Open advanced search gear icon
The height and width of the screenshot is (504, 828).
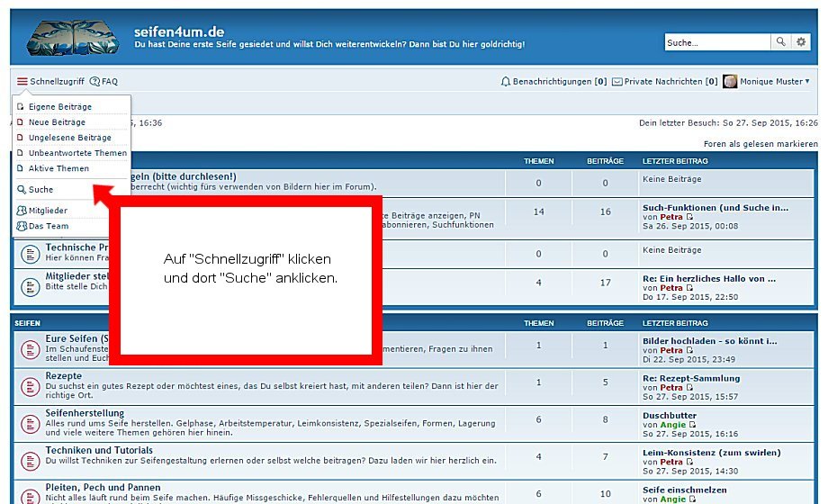801,42
